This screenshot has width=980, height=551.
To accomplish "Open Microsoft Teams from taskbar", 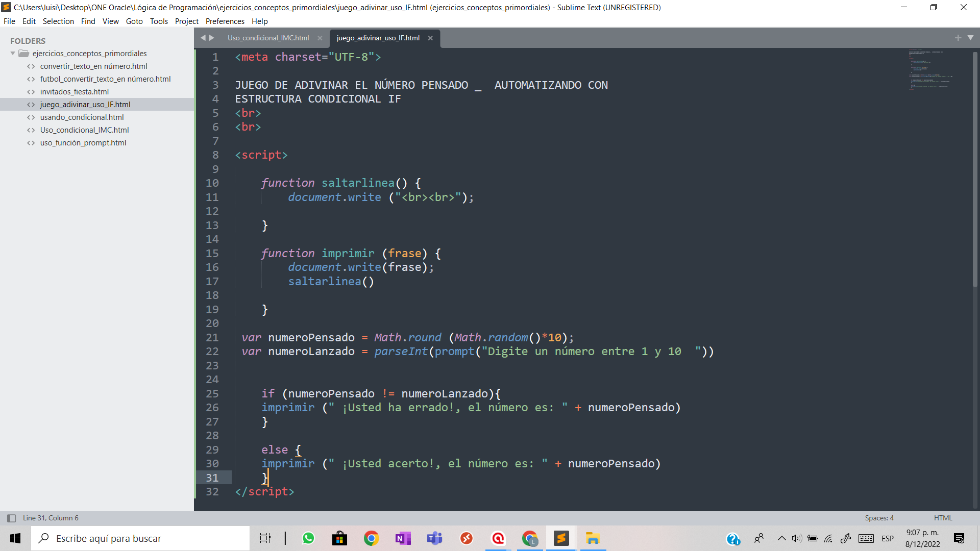I will click(434, 538).
